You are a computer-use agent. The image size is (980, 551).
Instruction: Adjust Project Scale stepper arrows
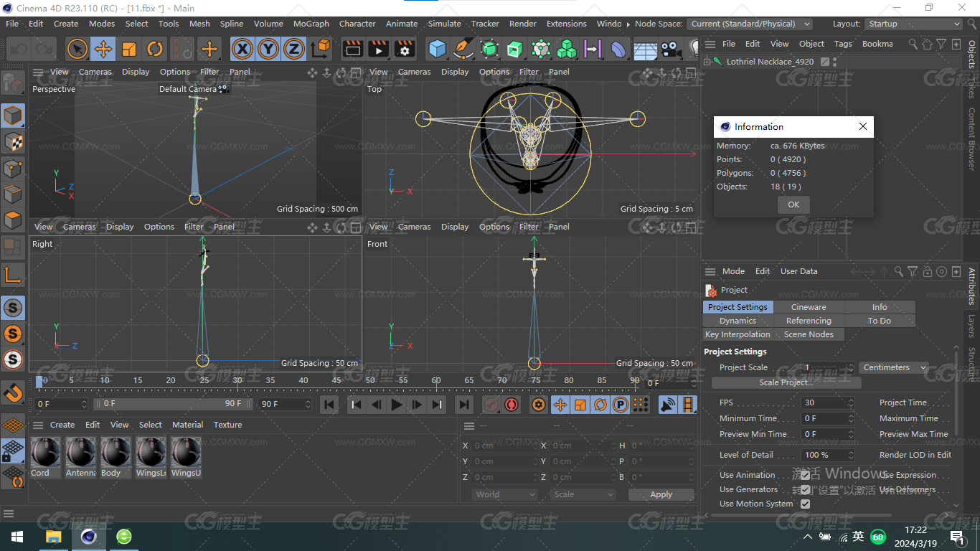(x=851, y=367)
